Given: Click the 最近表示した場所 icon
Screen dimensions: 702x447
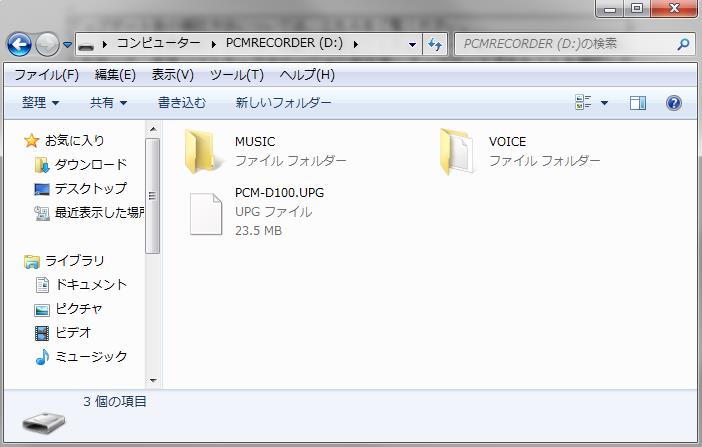Looking at the screenshot, I should click(42, 213).
